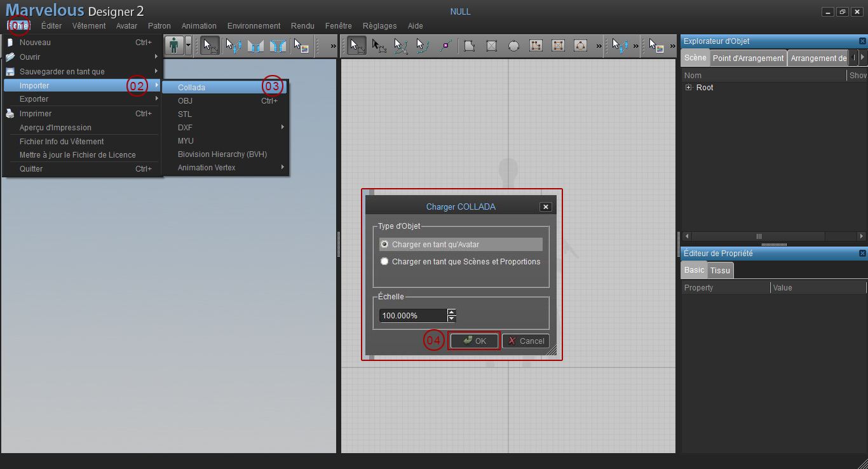This screenshot has height=469, width=868.
Task: Select the polygon pattern tool
Action: point(470,46)
